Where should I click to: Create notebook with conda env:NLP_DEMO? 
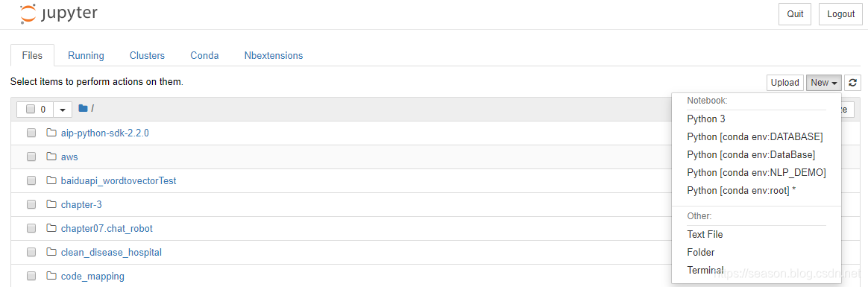pos(756,172)
